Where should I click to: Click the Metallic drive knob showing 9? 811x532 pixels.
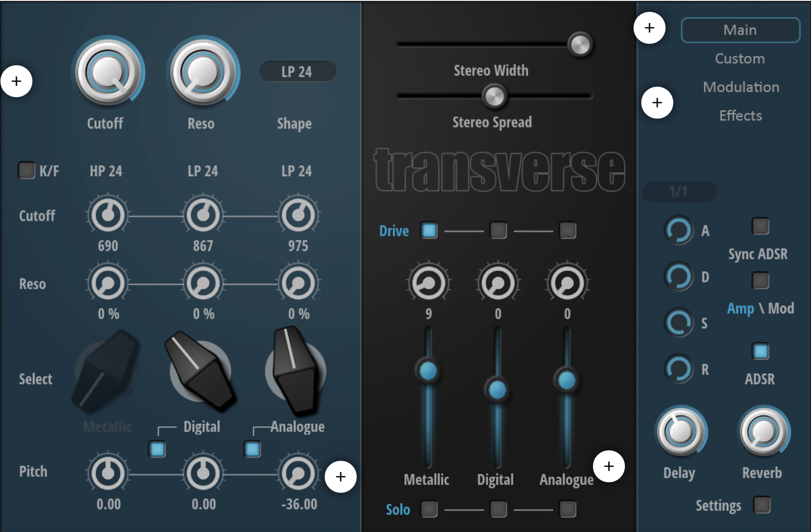[429, 283]
